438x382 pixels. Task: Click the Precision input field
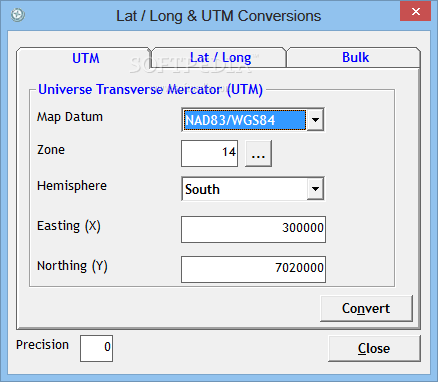pyautogui.click(x=96, y=348)
